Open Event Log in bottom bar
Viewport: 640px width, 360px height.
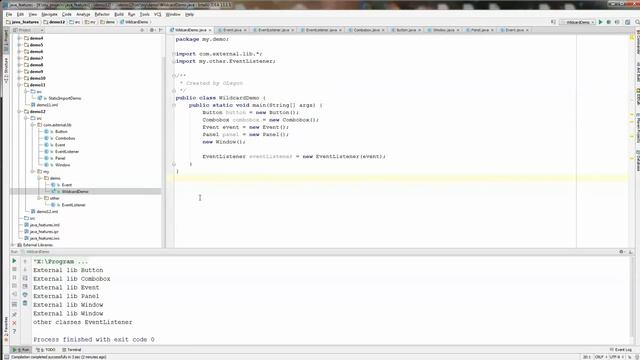(620, 350)
